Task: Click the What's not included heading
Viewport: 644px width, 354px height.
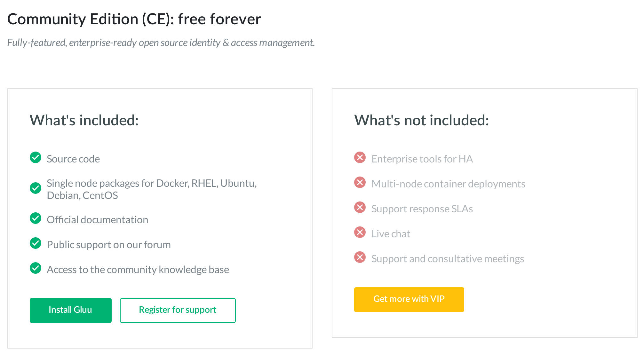Action: [421, 121]
